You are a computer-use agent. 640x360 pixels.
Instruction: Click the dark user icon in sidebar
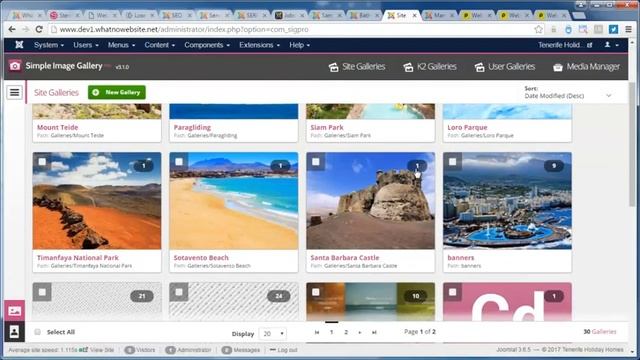click(x=14, y=331)
